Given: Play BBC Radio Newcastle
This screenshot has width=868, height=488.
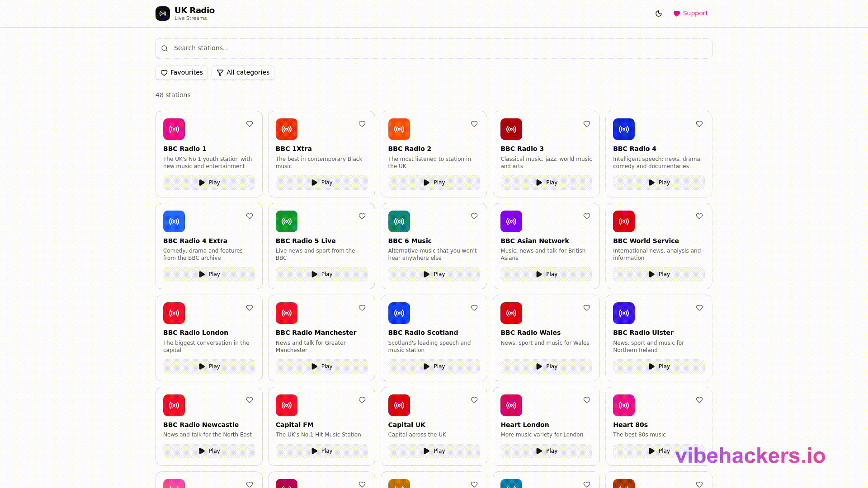Looking at the screenshot, I should click(209, 451).
